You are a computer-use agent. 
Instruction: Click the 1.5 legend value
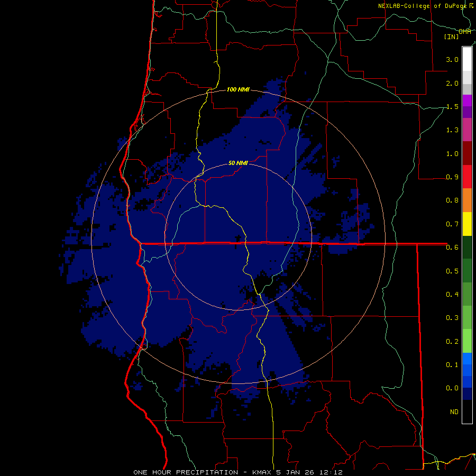(x=452, y=106)
